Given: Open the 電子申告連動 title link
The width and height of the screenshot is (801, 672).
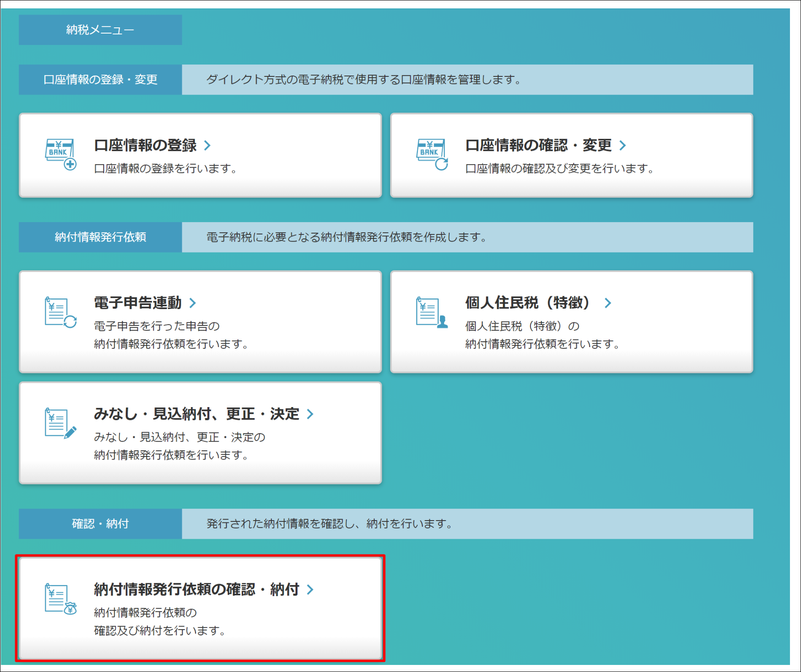Looking at the screenshot, I should click(x=138, y=303).
